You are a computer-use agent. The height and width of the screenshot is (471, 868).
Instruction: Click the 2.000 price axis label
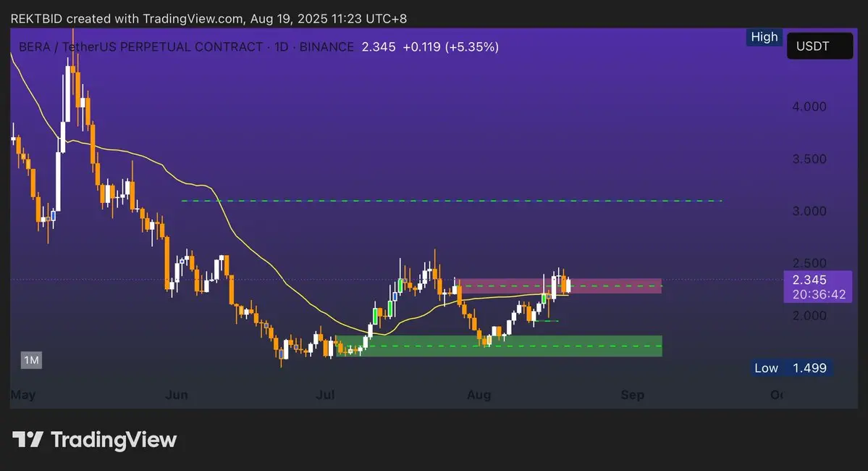[x=809, y=315]
